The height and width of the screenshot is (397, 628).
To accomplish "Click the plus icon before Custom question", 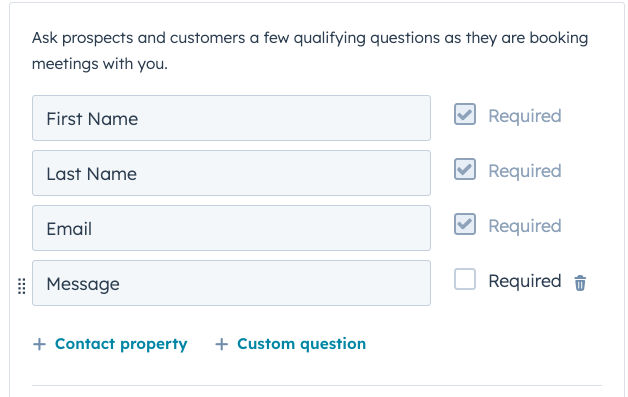I will point(221,344).
